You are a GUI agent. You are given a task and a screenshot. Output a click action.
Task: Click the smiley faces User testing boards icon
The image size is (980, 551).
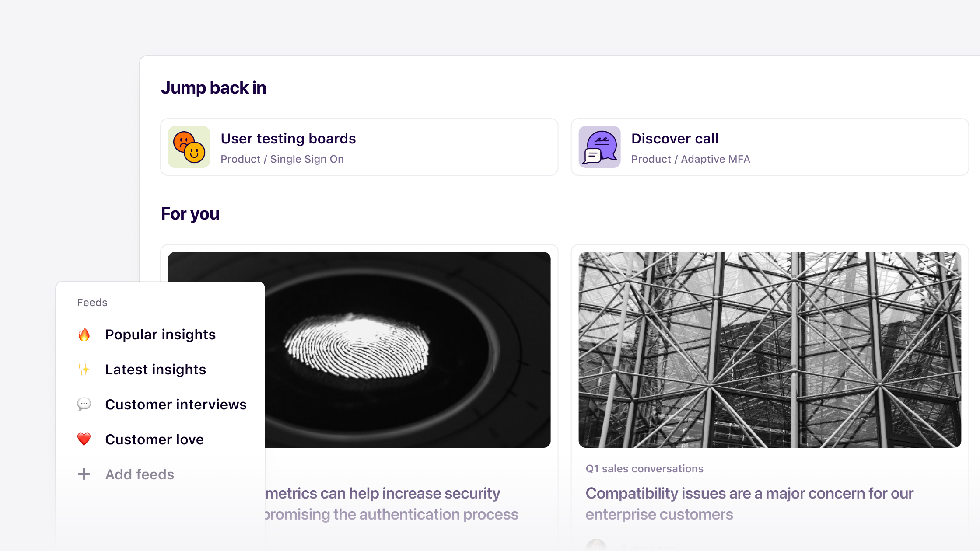(x=189, y=147)
